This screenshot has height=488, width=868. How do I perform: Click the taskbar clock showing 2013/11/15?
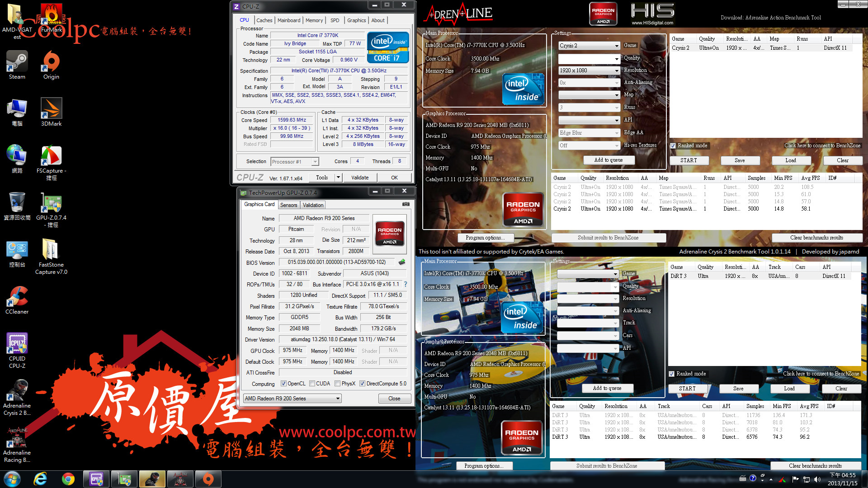point(842,479)
